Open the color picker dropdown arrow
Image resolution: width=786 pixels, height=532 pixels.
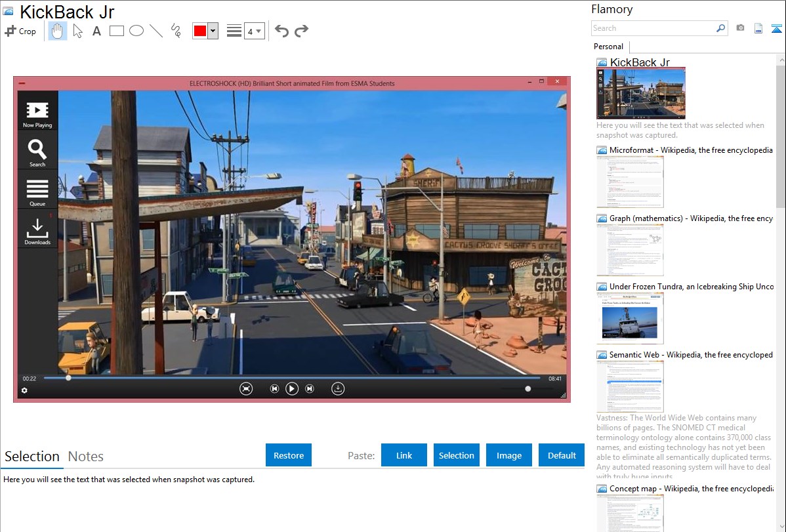click(x=213, y=31)
